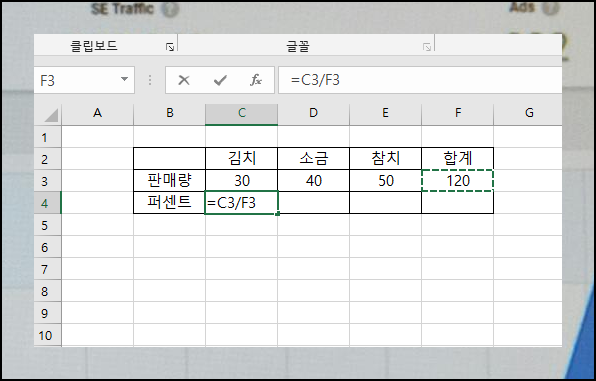596x381 pixels.
Task: Select column C header
Action: pyautogui.click(x=242, y=113)
